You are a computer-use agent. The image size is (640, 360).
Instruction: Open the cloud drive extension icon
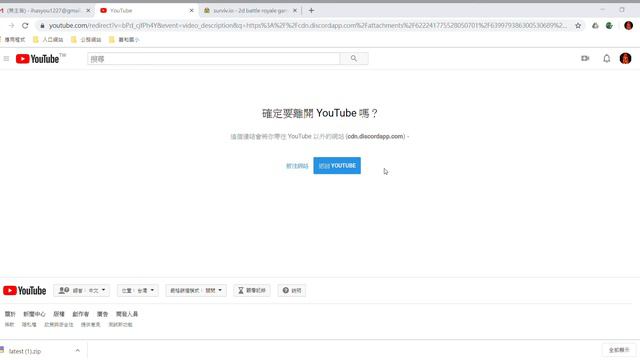click(x=595, y=26)
